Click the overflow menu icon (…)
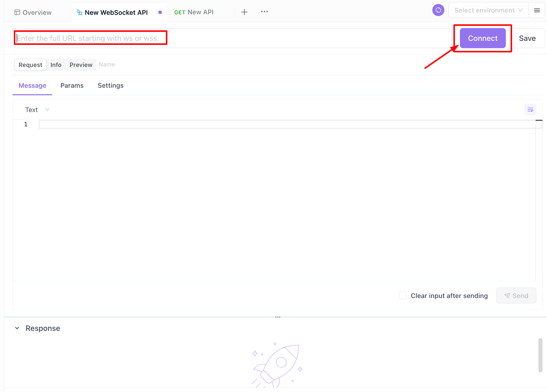Image resolution: width=547 pixels, height=392 pixels. tap(264, 12)
